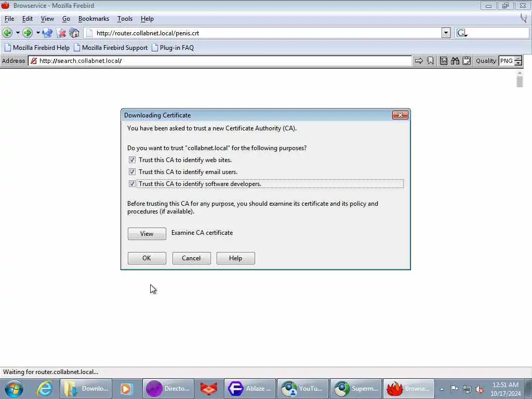Screen dimensions: 532x399
Task: Stop loading with the red X icon
Action: pos(62,33)
